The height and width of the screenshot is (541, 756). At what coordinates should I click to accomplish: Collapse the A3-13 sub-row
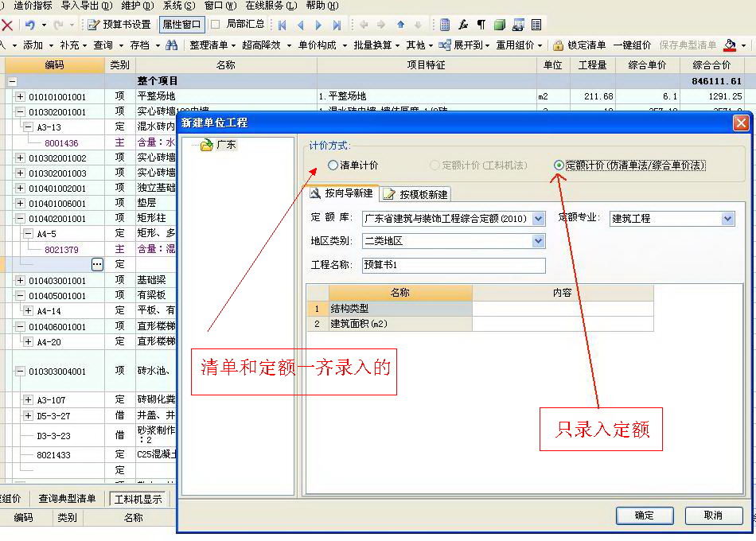pyautogui.click(x=28, y=128)
